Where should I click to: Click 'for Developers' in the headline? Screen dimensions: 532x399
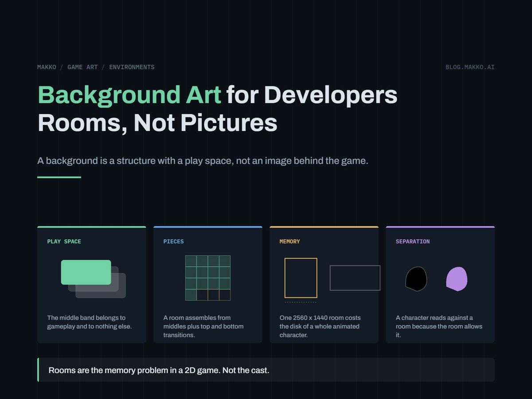pyautogui.click(x=312, y=95)
